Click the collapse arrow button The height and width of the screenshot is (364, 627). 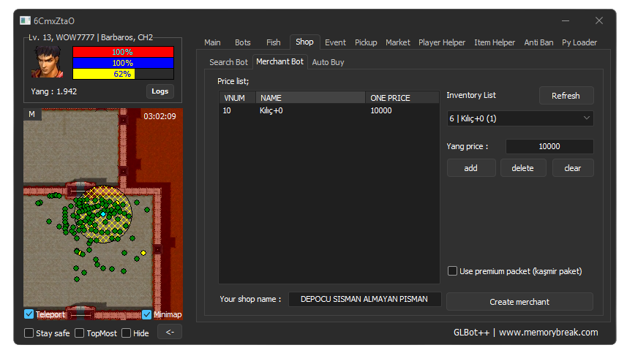click(x=170, y=332)
